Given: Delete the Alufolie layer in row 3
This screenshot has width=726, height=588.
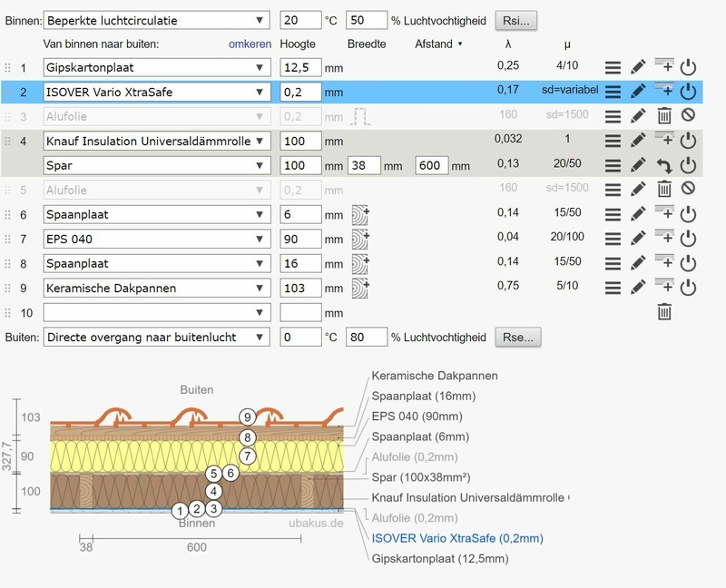Looking at the screenshot, I should click(664, 115).
